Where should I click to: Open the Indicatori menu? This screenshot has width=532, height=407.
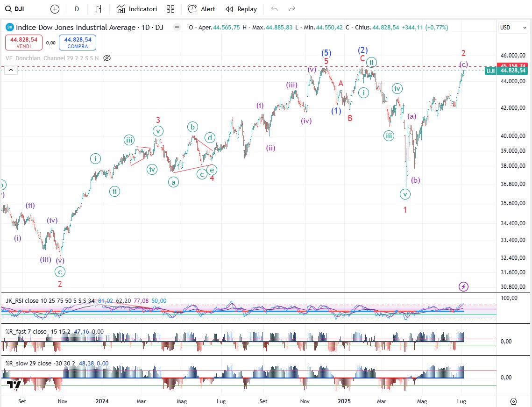[x=136, y=9]
